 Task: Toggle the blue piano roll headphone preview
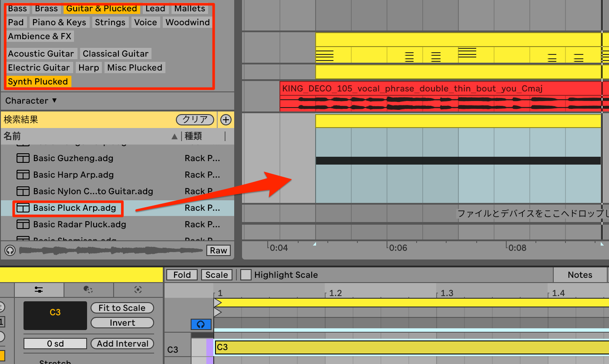point(201,324)
